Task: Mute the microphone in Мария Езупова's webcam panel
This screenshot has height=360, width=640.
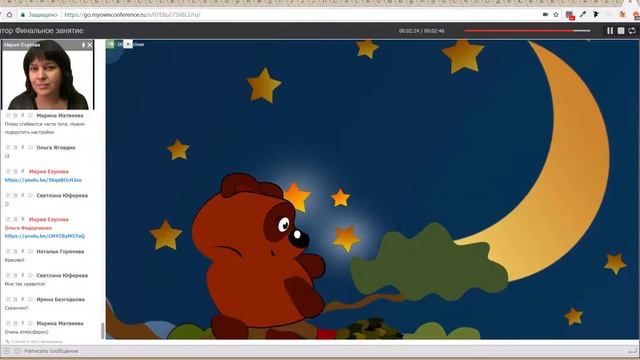Action: (83, 45)
